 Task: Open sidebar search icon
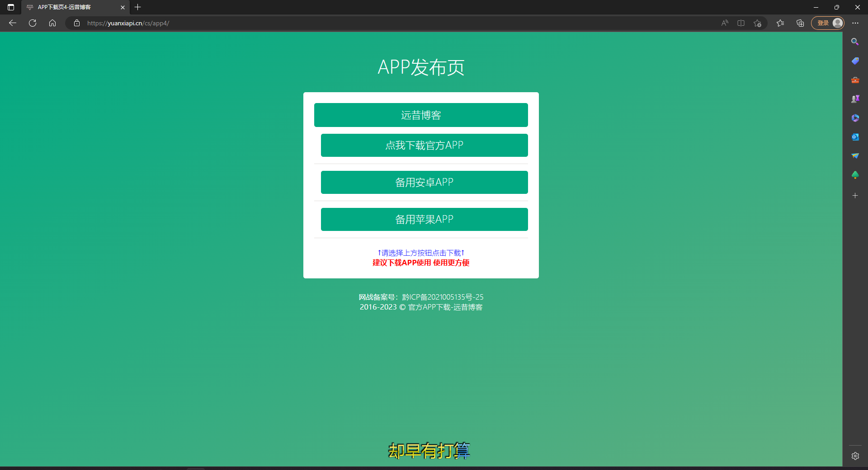tap(855, 42)
